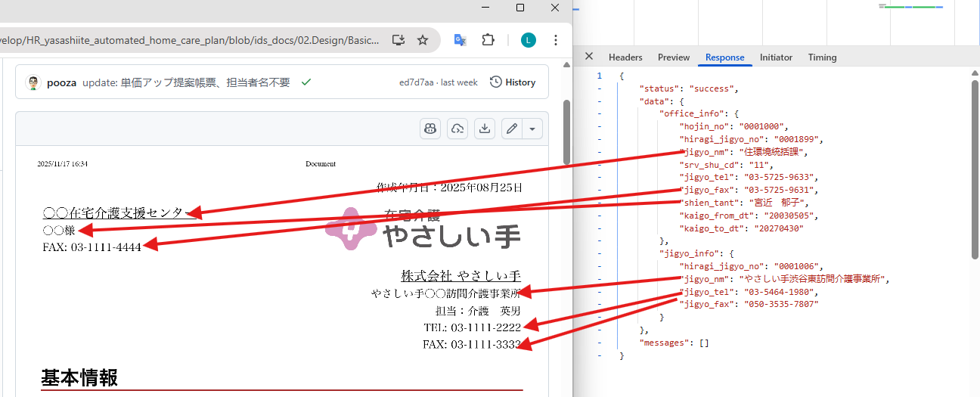Open the Initiator tab

[776, 57]
